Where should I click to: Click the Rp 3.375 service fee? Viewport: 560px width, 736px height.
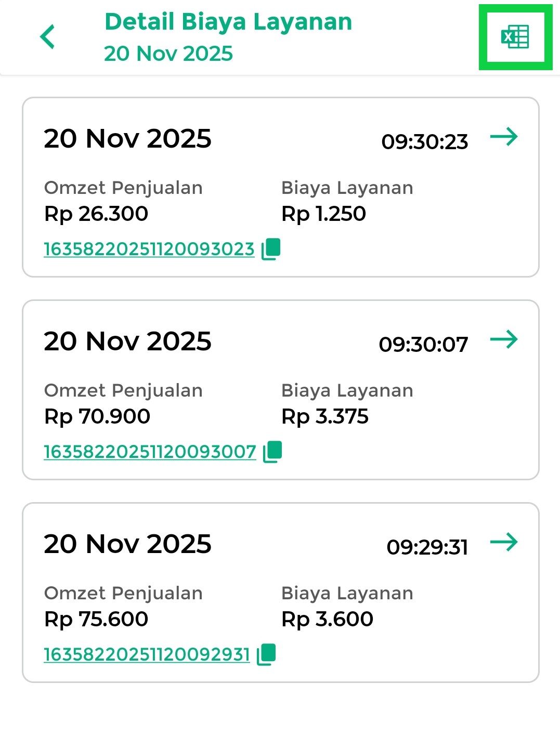[x=325, y=416]
